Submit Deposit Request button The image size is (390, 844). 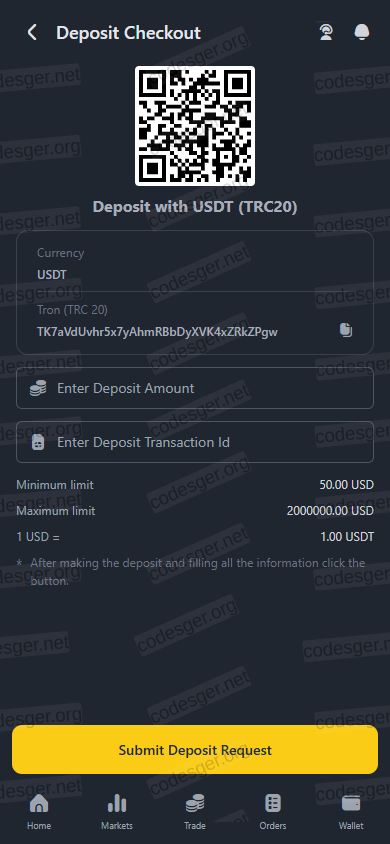pyautogui.click(x=195, y=750)
